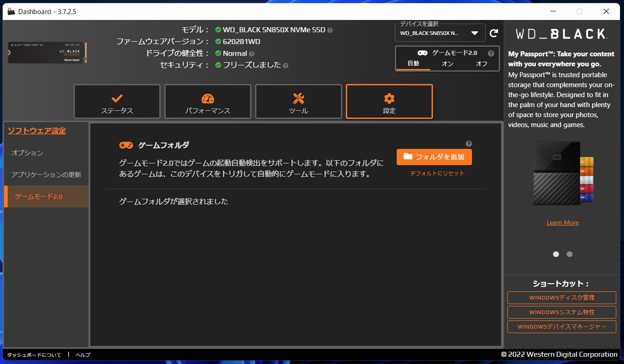This screenshot has width=624, height=364.
Task: Minimize the Dashboard window
Action: (553, 11)
